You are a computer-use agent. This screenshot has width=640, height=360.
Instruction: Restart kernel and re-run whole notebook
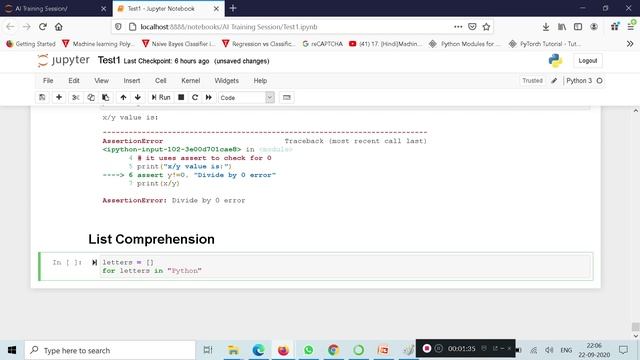[x=209, y=98]
